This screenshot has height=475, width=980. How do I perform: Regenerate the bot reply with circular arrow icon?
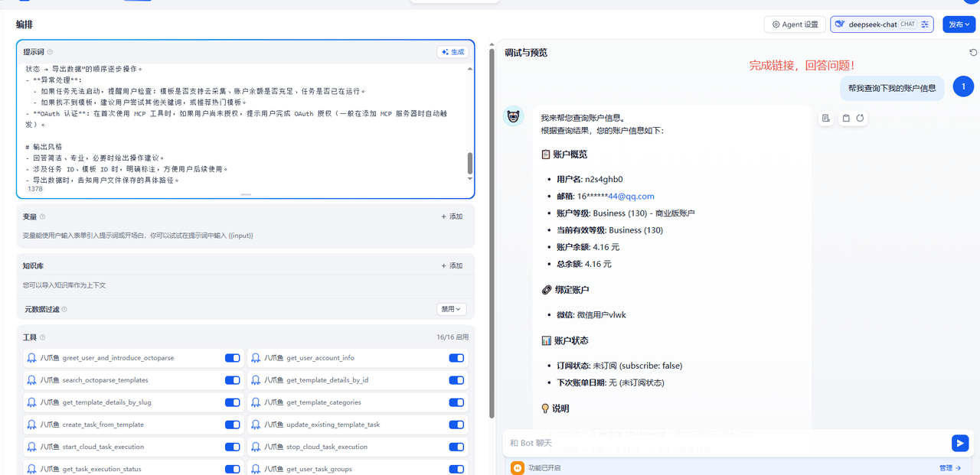tap(860, 118)
